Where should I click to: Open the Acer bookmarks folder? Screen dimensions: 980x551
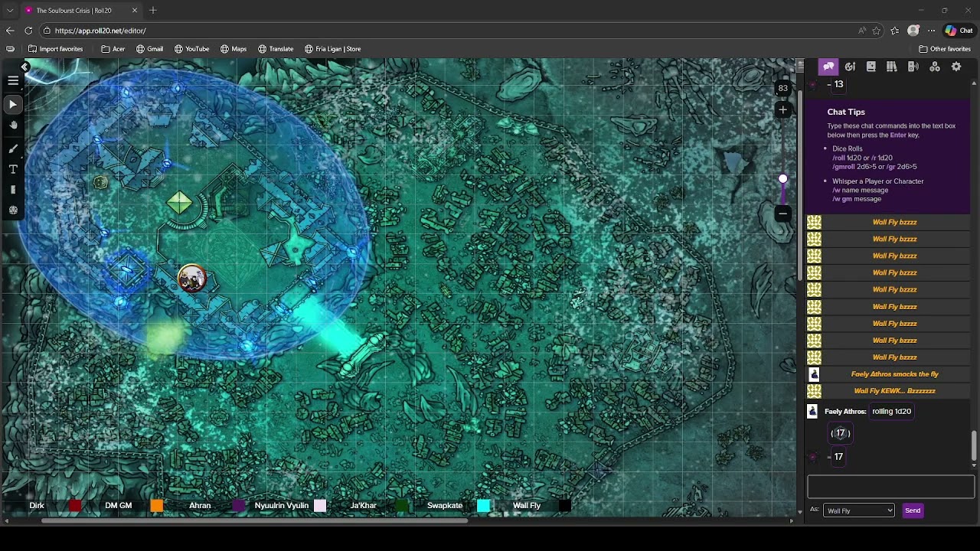(x=113, y=49)
